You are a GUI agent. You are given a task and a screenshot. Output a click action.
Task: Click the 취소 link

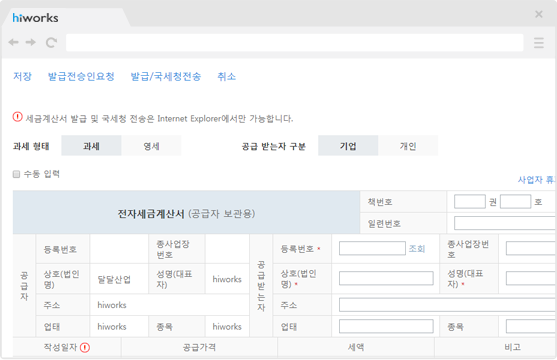click(227, 76)
